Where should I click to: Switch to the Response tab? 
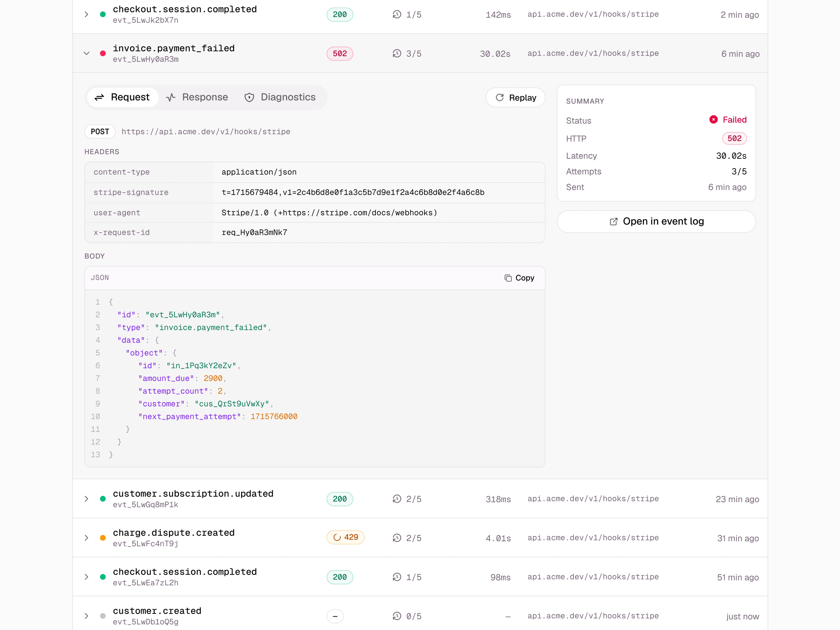pos(197,98)
